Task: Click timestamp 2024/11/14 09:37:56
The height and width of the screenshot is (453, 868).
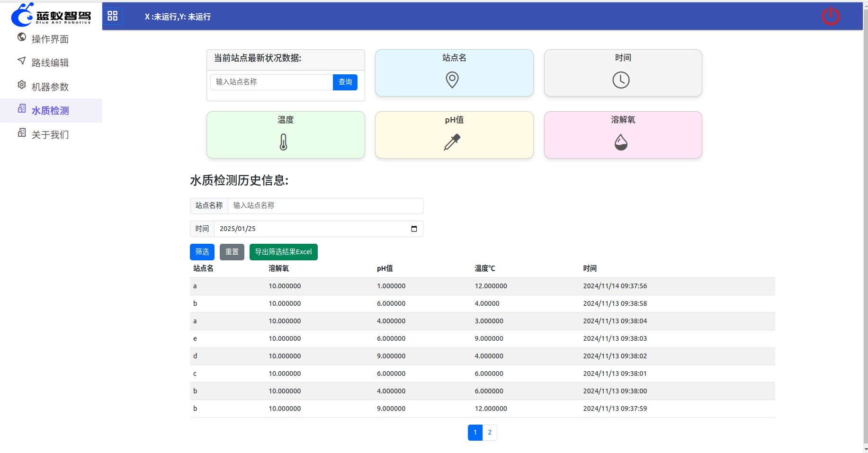Action: point(615,286)
